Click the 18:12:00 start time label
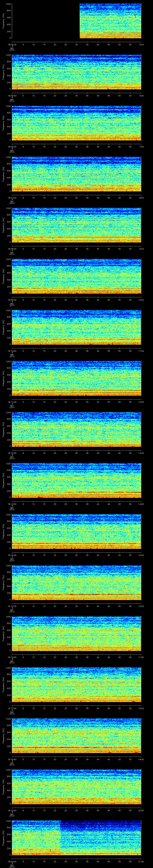 pos(12,453)
